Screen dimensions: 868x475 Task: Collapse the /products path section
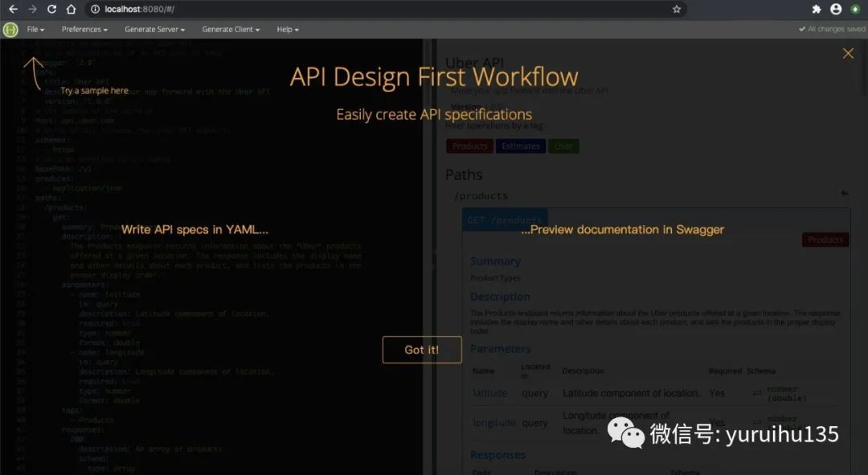pos(481,196)
